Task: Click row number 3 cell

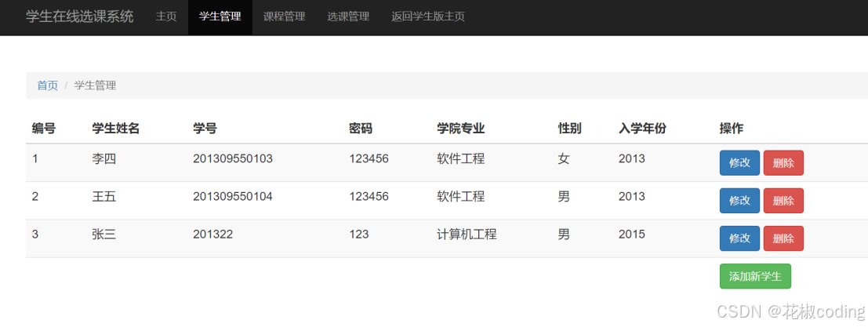Action: (35, 234)
